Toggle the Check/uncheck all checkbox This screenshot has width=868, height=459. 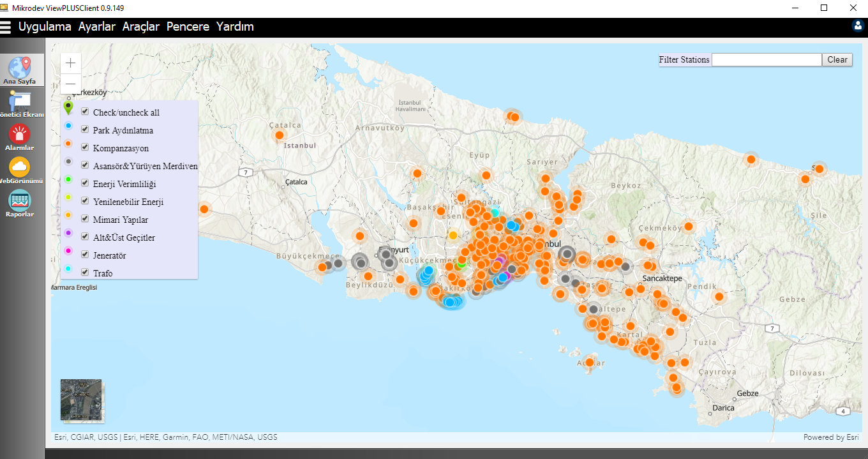coord(85,112)
